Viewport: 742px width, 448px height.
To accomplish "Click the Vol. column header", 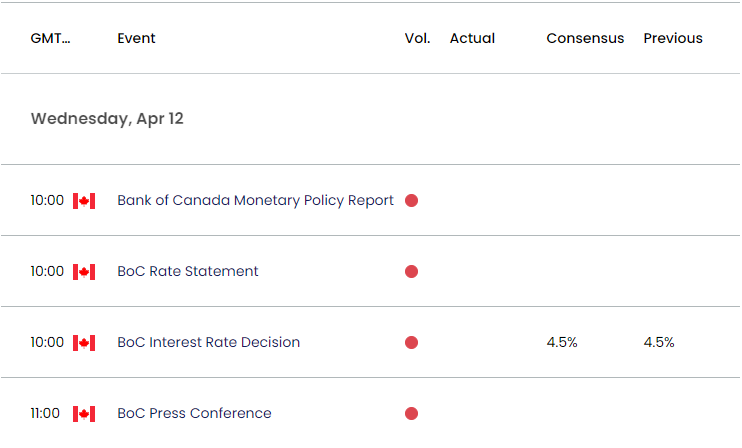I will click(417, 39).
